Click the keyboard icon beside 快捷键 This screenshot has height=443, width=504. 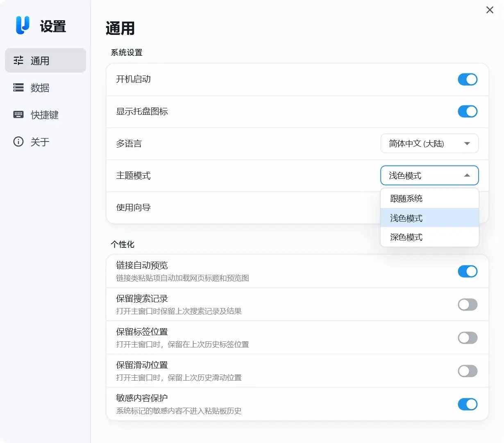[18, 114]
